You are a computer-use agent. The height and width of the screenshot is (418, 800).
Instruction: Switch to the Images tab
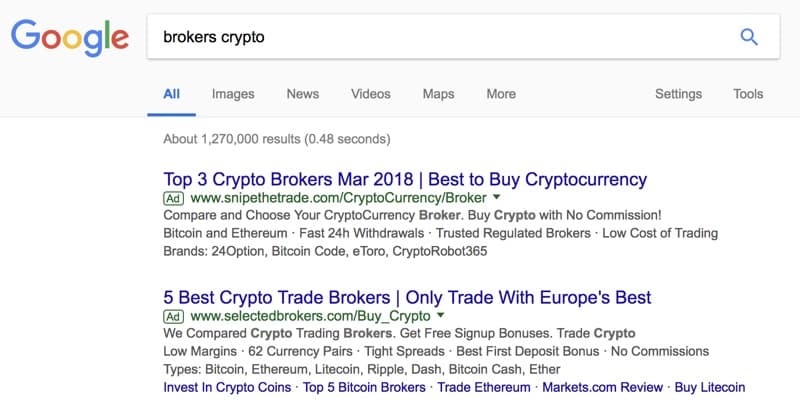233,94
